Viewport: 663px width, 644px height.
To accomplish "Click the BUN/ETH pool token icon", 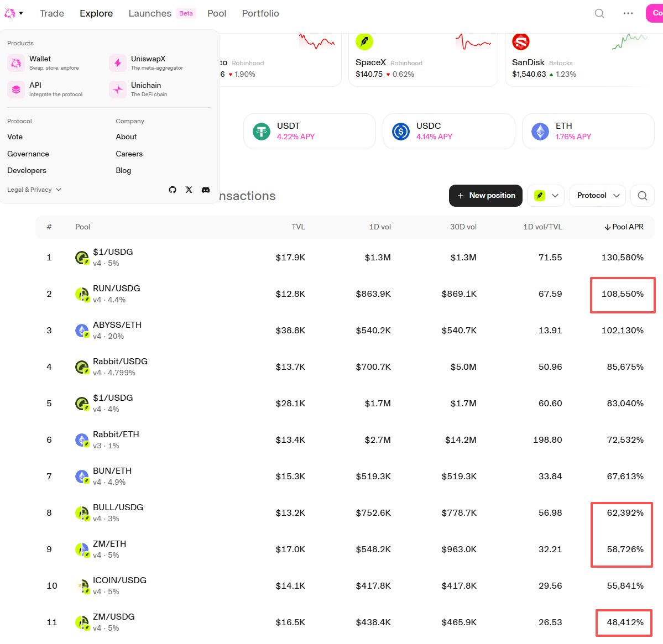I will click(82, 477).
